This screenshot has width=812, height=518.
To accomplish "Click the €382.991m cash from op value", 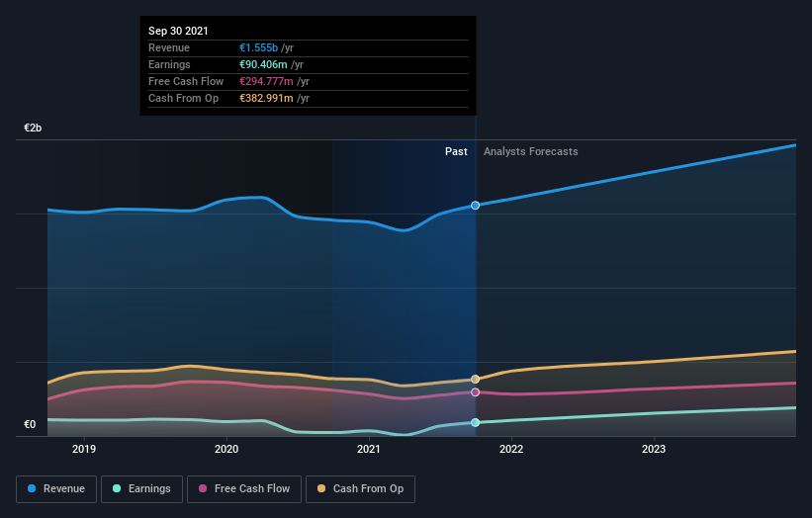I will pyautogui.click(x=266, y=98).
